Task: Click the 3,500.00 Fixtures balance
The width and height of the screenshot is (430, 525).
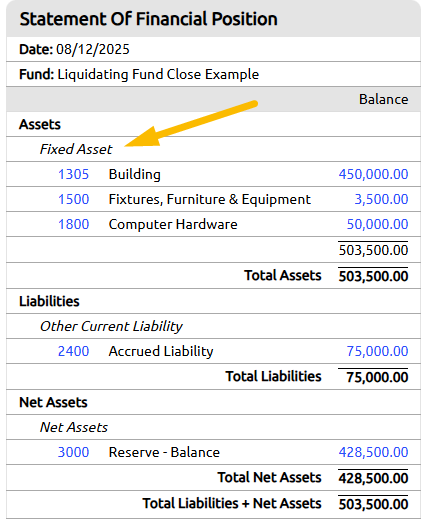Action: pyautogui.click(x=381, y=199)
